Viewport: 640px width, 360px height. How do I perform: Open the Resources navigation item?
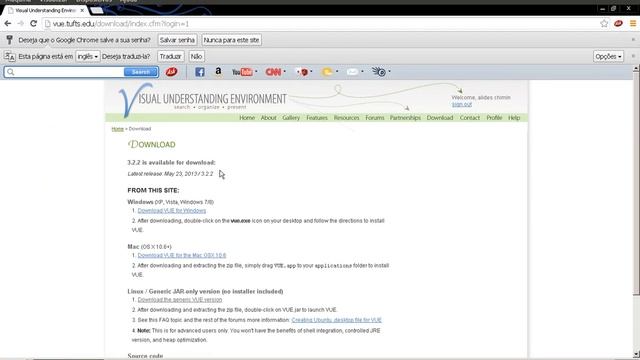point(347,118)
